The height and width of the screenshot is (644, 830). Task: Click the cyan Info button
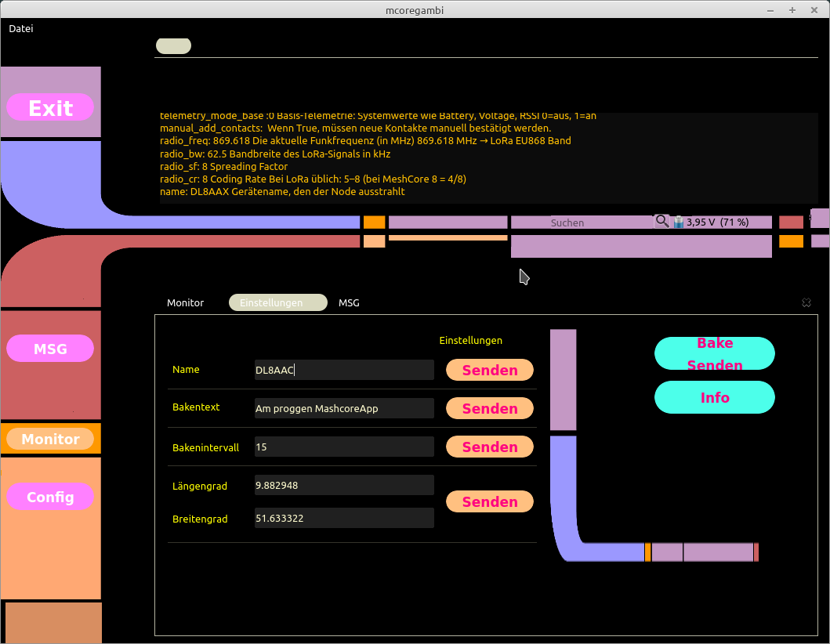[714, 397]
